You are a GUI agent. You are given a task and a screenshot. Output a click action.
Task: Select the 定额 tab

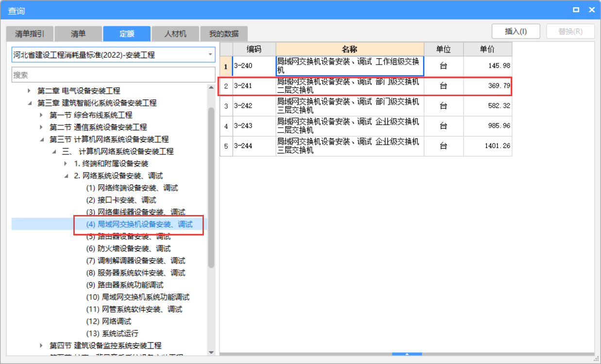pos(127,34)
